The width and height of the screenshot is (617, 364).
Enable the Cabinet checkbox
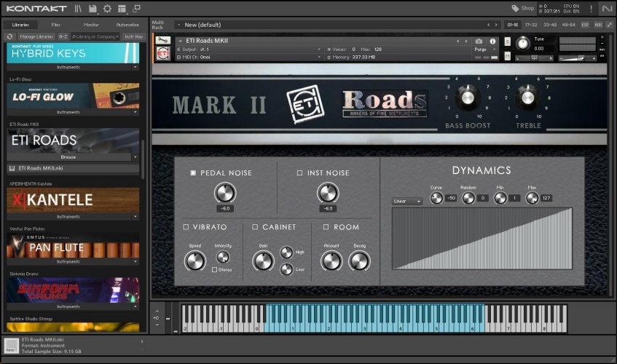pyautogui.click(x=255, y=227)
